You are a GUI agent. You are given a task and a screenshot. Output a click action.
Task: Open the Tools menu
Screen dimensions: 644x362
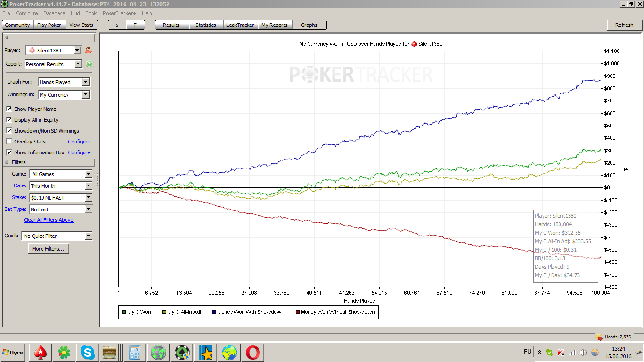(x=92, y=13)
